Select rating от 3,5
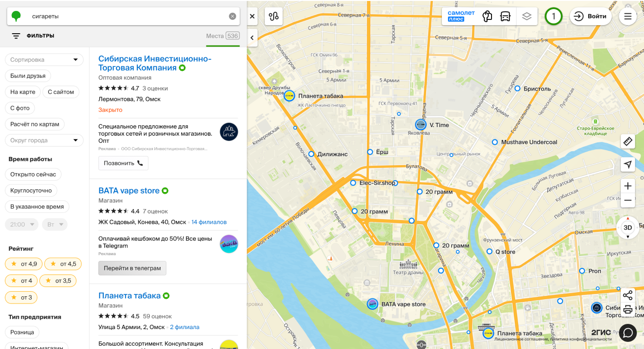The width and height of the screenshot is (644, 349). coord(58,281)
